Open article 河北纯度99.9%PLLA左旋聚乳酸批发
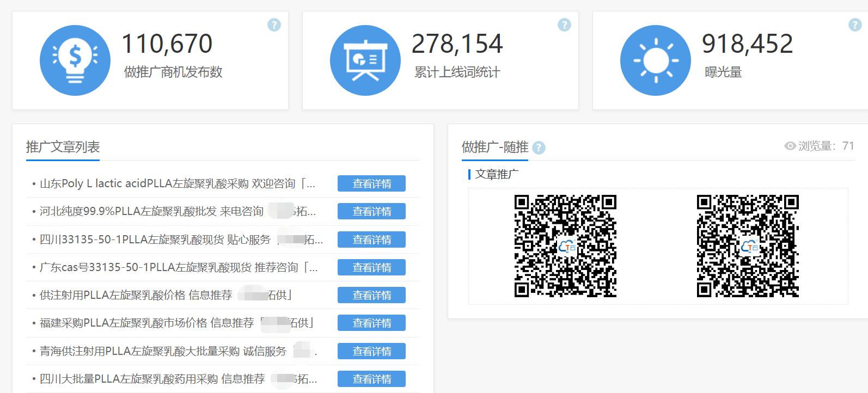This screenshot has height=393, width=868. [x=178, y=211]
